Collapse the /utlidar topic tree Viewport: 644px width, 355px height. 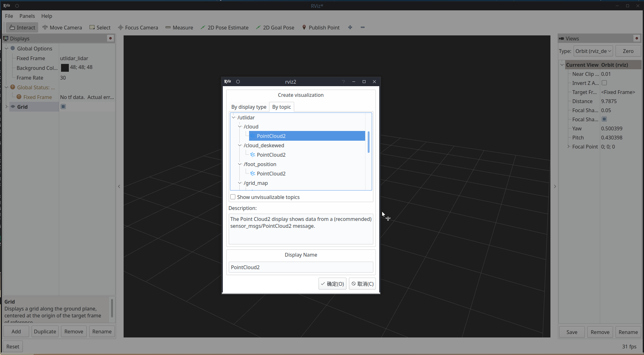click(x=233, y=117)
